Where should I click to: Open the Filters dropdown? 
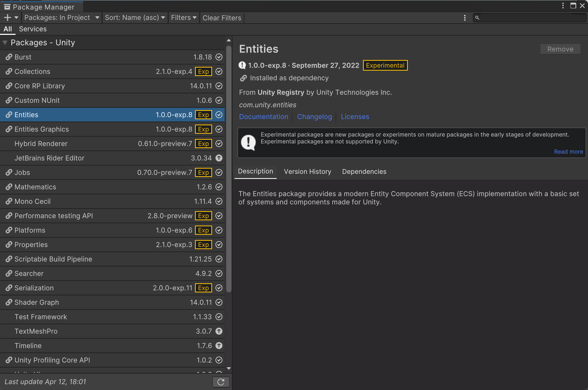click(x=184, y=17)
